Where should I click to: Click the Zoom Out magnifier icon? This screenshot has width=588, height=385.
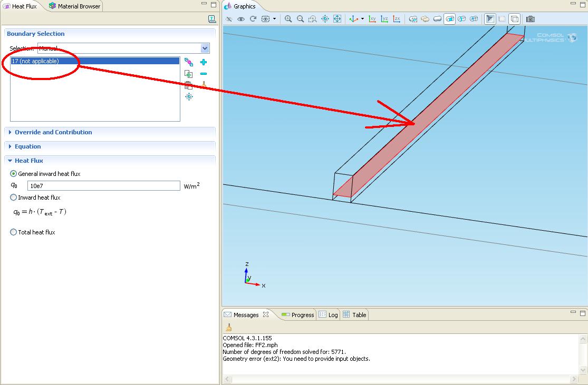[300, 19]
